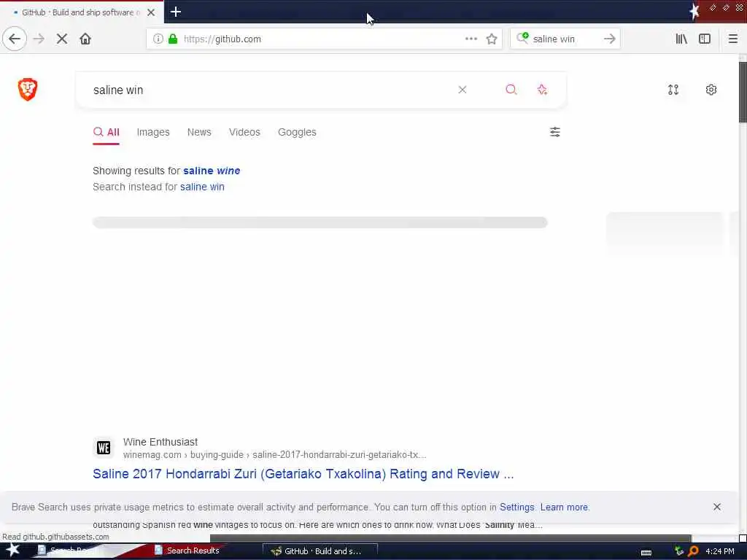Click the 'saline wine' corrected query link
This screenshot has height=560, width=747.
[x=212, y=171]
